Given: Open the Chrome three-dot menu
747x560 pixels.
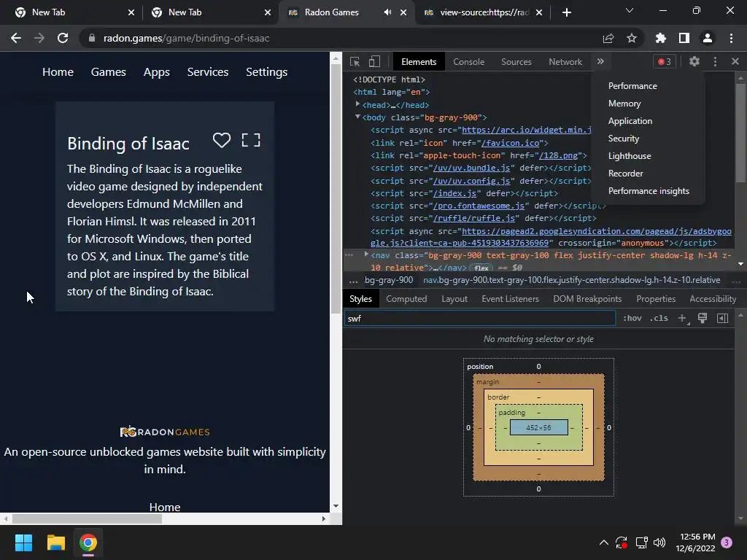Looking at the screenshot, I should pos(731,38).
